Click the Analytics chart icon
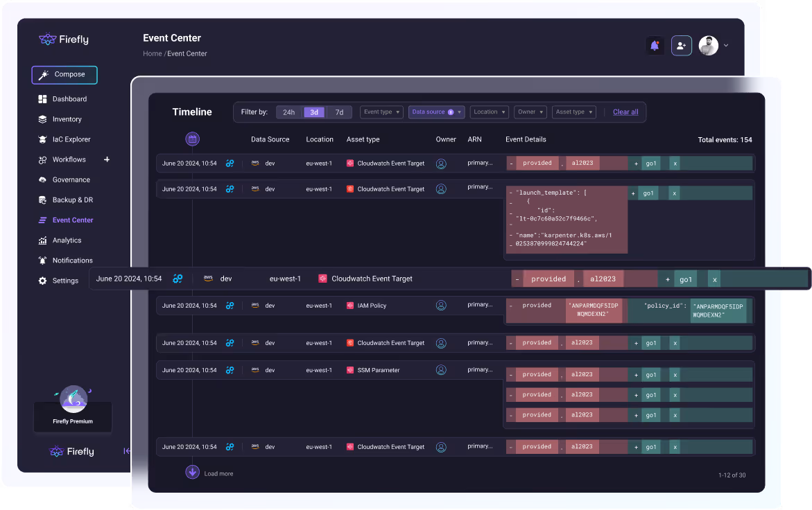 tap(42, 240)
